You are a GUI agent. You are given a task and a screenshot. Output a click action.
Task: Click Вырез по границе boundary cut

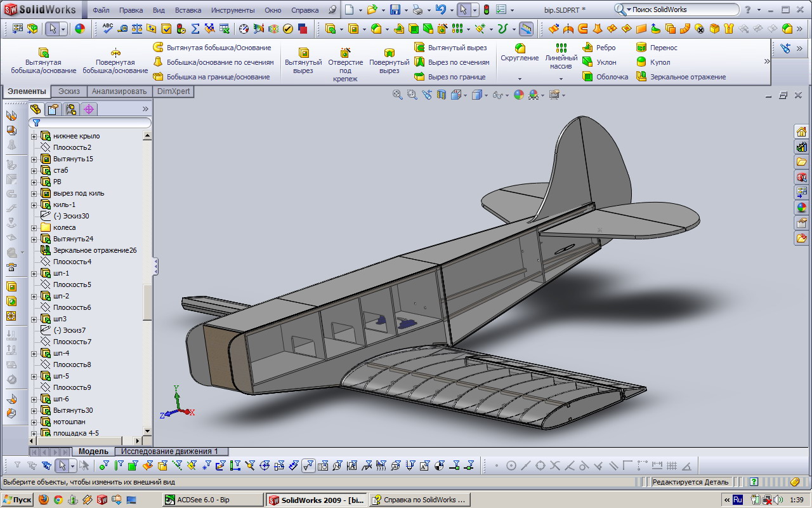tap(450, 77)
